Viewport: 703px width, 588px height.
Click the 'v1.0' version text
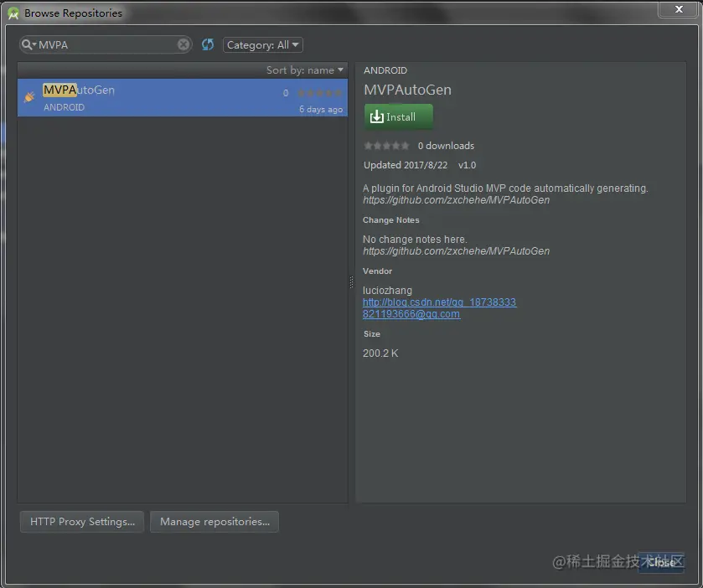[x=467, y=165]
